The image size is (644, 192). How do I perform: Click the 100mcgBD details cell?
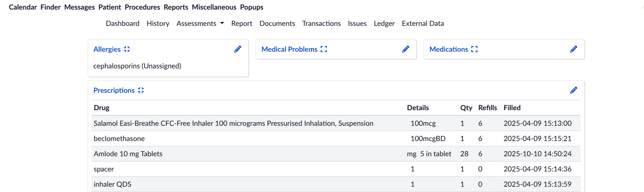(x=428, y=138)
